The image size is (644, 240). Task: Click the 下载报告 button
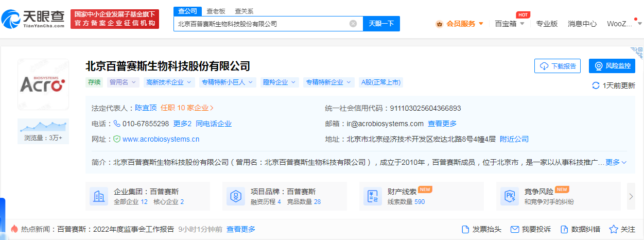click(558, 66)
